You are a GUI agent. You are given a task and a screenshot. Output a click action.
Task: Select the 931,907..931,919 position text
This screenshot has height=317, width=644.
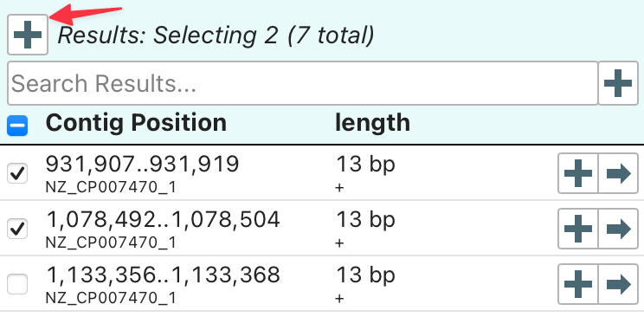click(x=142, y=165)
